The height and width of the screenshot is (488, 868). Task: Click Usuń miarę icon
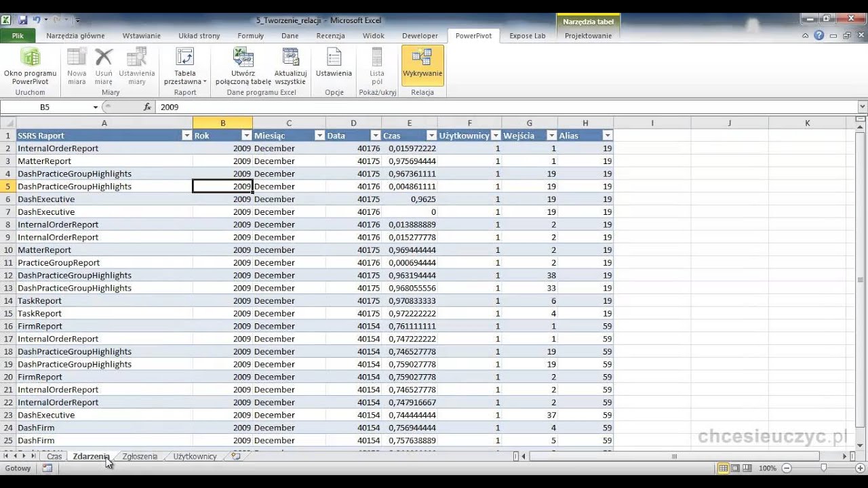click(x=104, y=66)
